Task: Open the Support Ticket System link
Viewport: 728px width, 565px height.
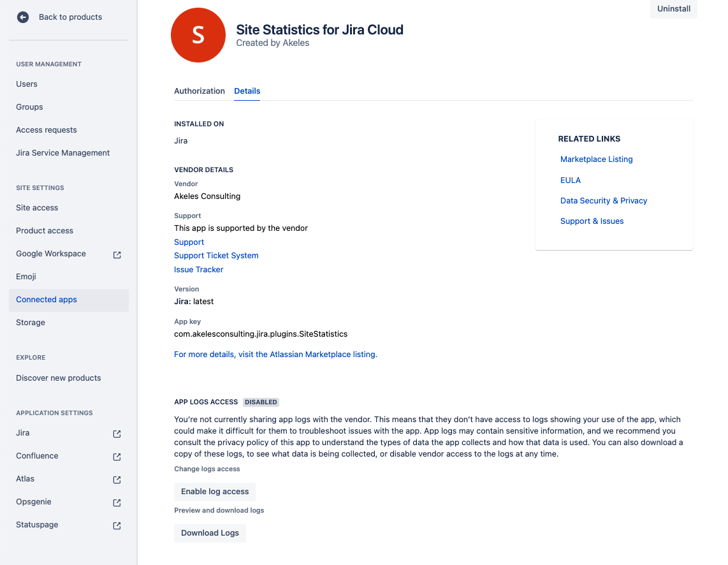Action: tap(216, 256)
